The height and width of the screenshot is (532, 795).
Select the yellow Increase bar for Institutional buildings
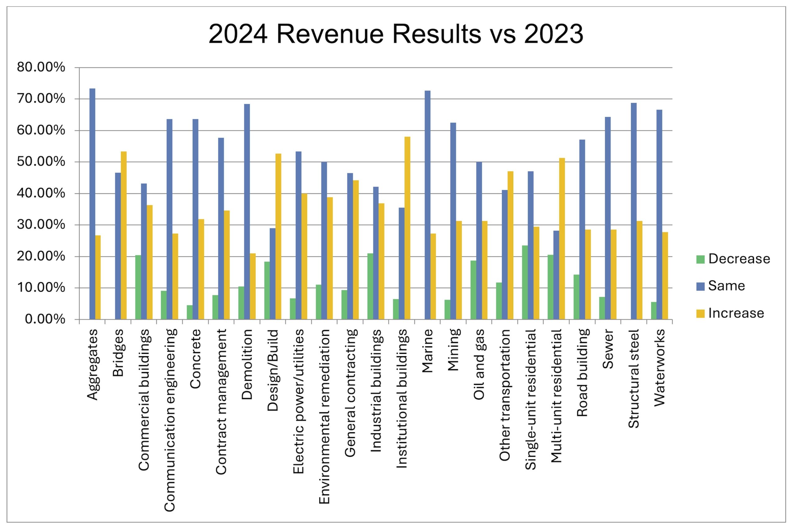(407, 228)
